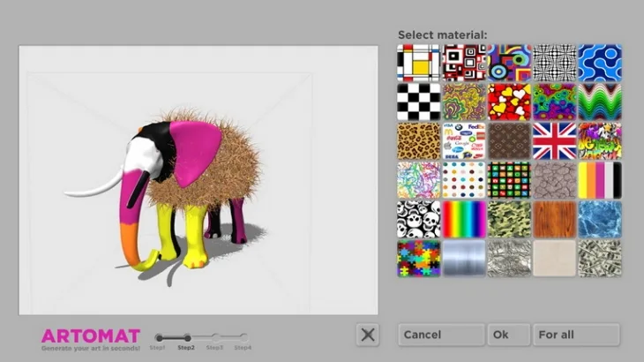Choose the camouflage material
Image resolution: width=644 pixels, height=362 pixels.
coord(509,219)
